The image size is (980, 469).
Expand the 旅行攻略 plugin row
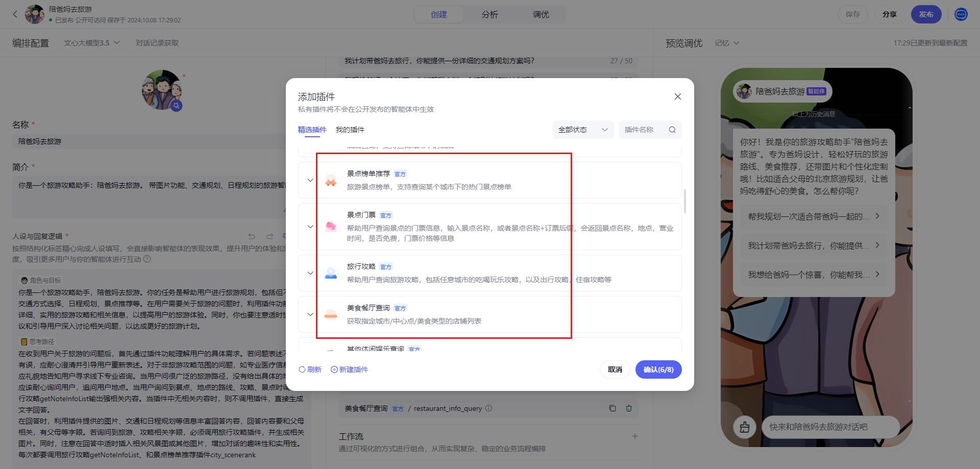click(310, 273)
